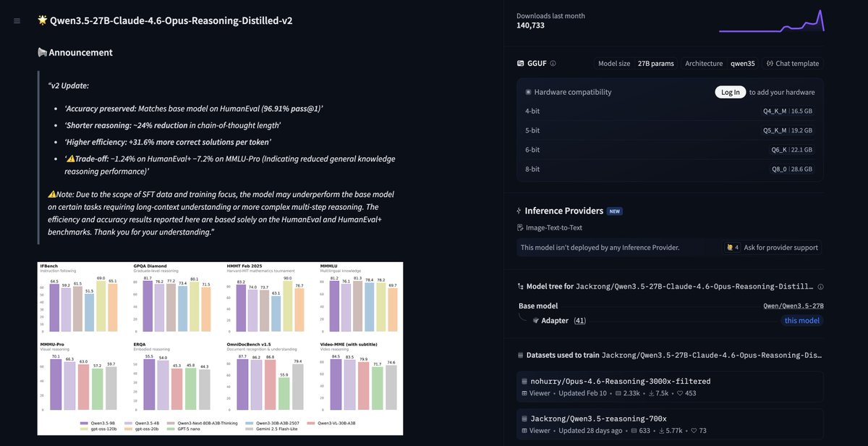Open the Chat template viewer
Image resolution: width=868 pixels, height=446 pixels.
[x=793, y=64]
